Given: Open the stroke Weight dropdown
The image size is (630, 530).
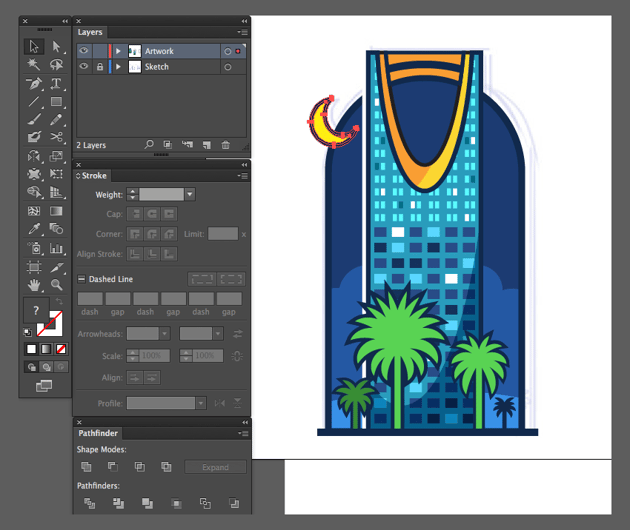Looking at the screenshot, I should tap(190, 194).
